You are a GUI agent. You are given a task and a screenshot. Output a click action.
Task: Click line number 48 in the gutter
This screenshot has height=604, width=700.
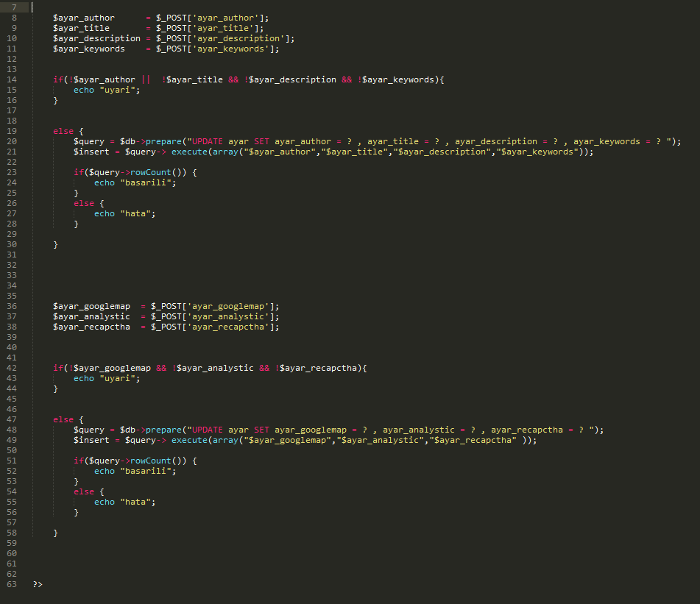12,430
